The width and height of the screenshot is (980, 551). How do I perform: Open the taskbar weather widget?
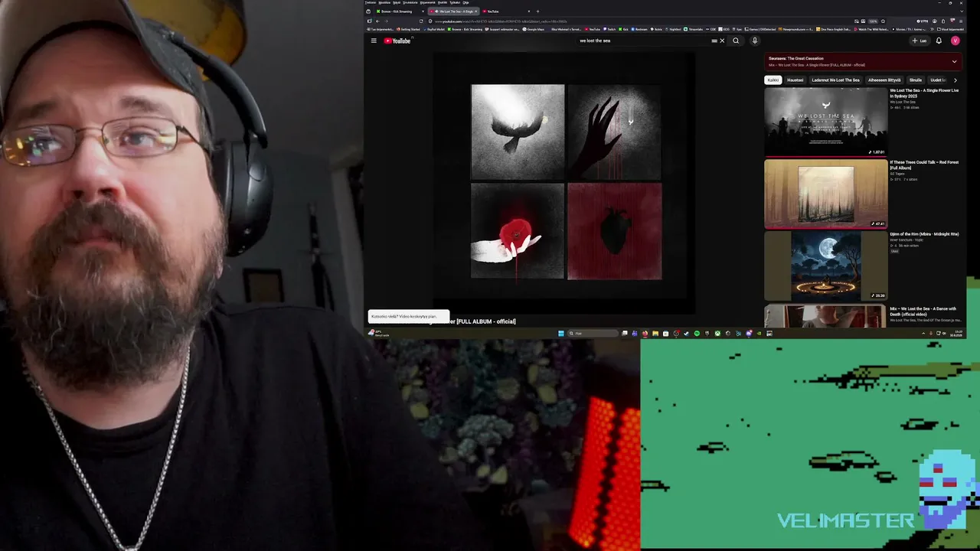click(380, 334)
